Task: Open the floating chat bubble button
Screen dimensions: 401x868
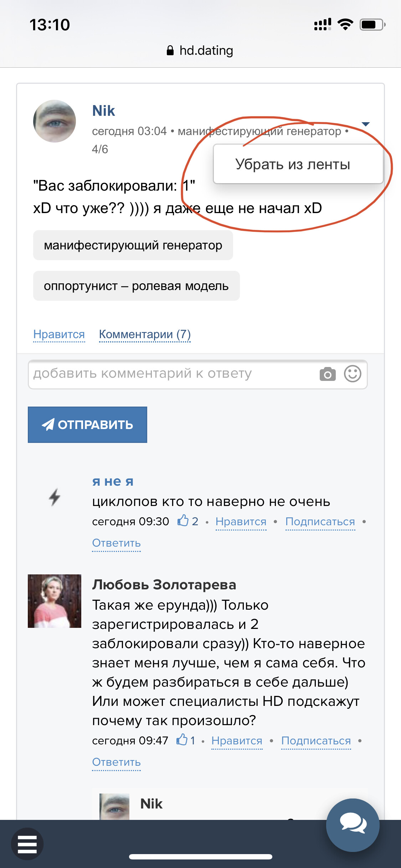Action: coord(353,825)
